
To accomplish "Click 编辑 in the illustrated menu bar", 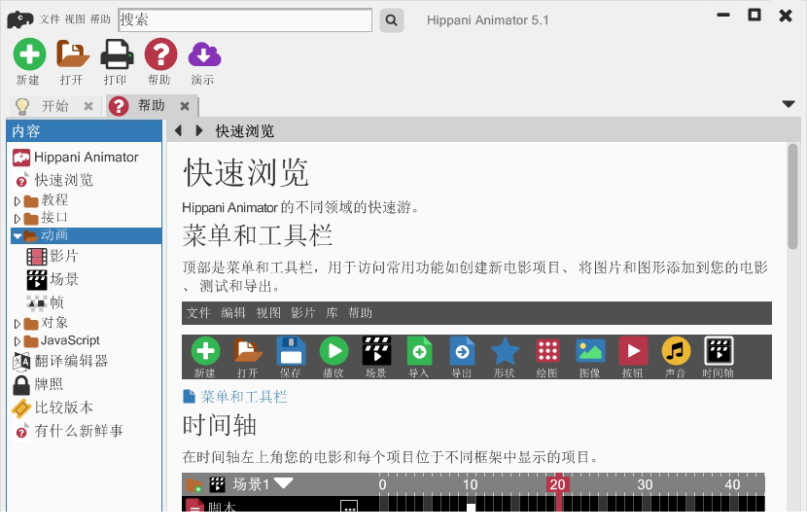I will tap(233, 313).
